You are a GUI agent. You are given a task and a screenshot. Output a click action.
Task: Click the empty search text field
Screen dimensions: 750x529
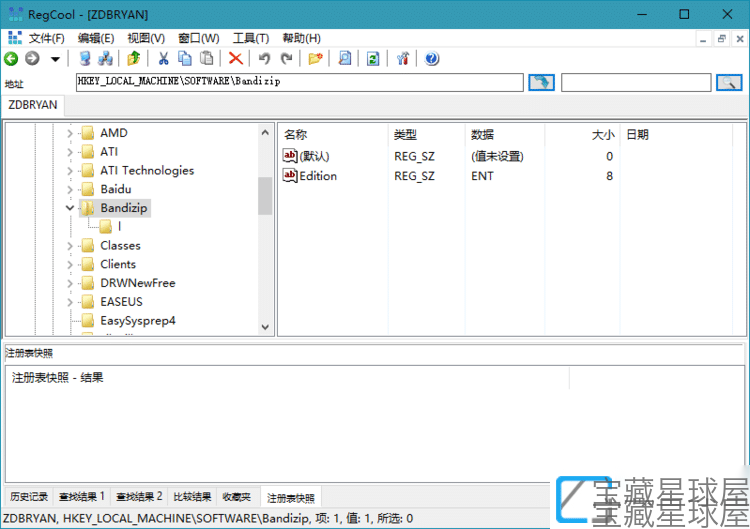pyautogui.click(x=636, y=82)
